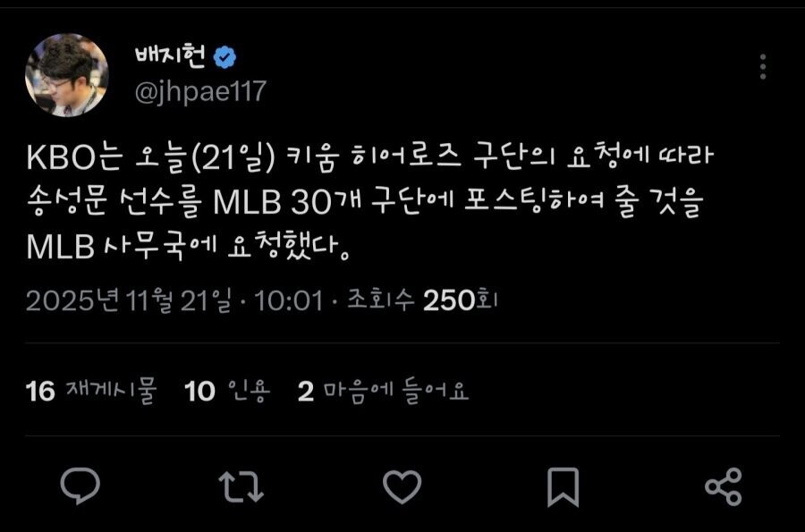Like the post with the heart icon
805x532 pixels.
402,486
